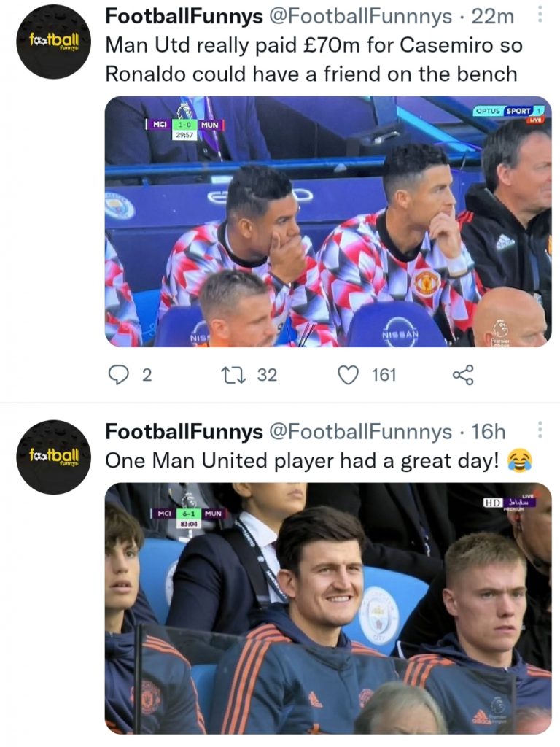View the smiling player on bench photo

tap(328, 607)
